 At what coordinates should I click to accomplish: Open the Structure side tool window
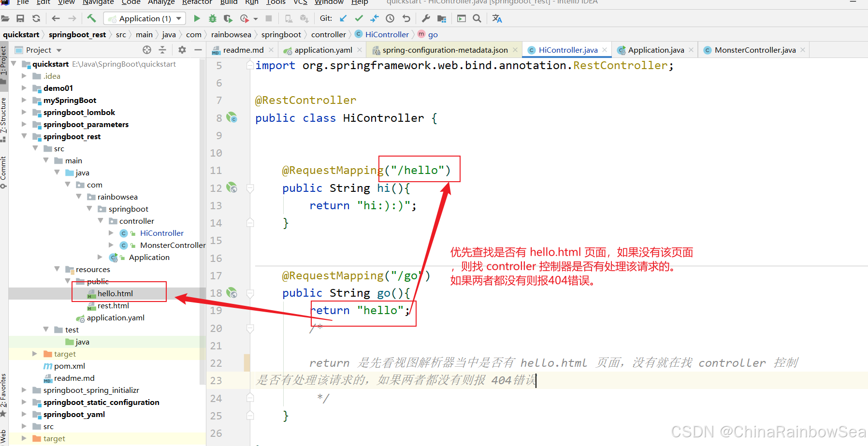3,120
